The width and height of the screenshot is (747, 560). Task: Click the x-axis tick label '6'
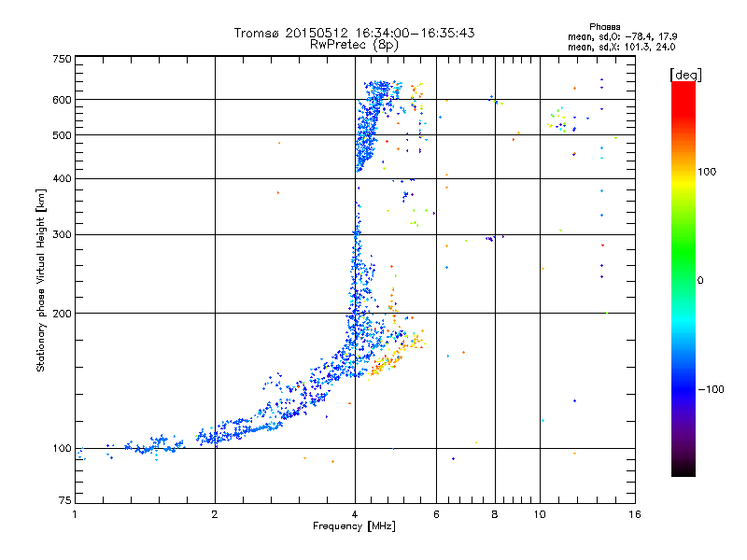(x=436, y=514)
